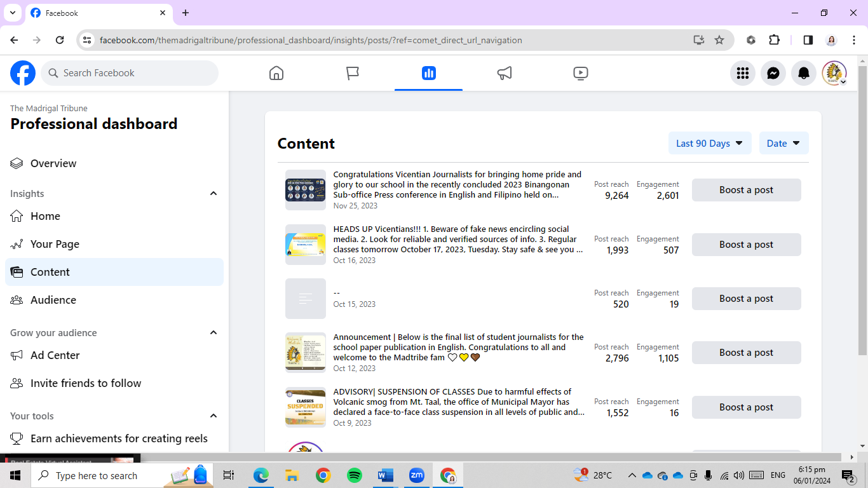The width and height of the screenshot is (868, 488).
Task: Collapse the Your tools section
Action: [214, 416]
